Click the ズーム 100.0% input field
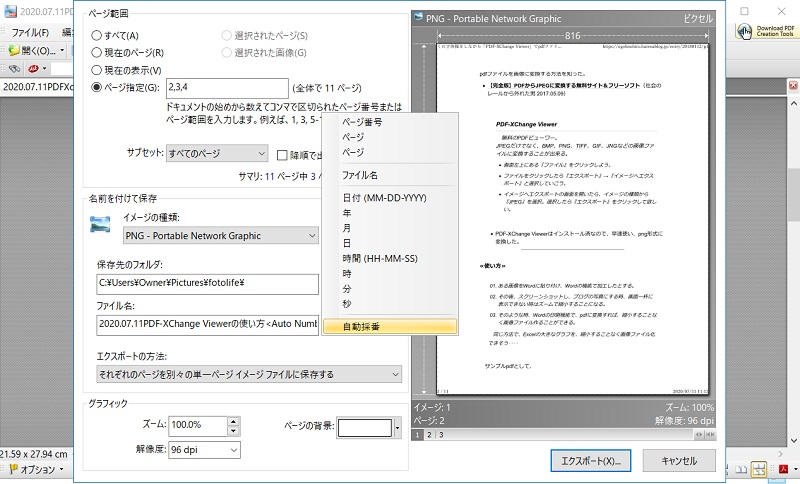Screen dimensions: 800x484 pyautogui.click(x=198, y=425)
